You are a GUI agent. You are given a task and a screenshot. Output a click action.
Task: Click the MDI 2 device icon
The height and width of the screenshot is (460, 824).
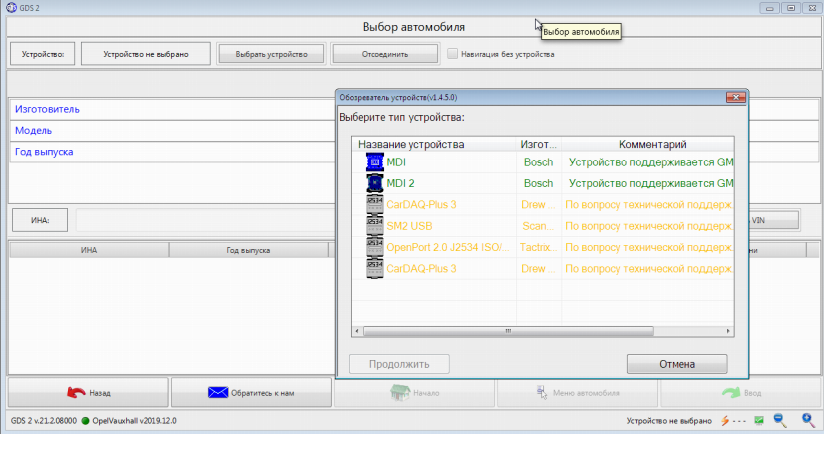click(x=375, y=183)
